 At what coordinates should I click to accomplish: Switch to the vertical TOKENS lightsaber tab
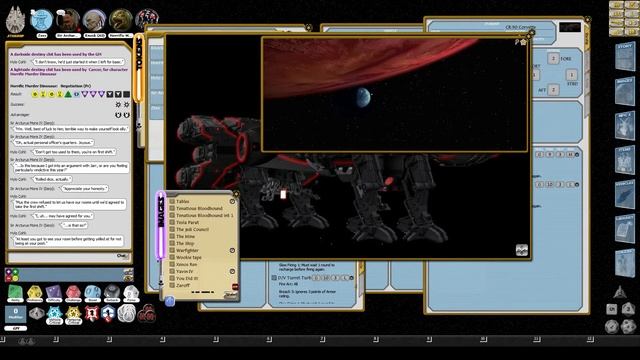pos(139,67)
